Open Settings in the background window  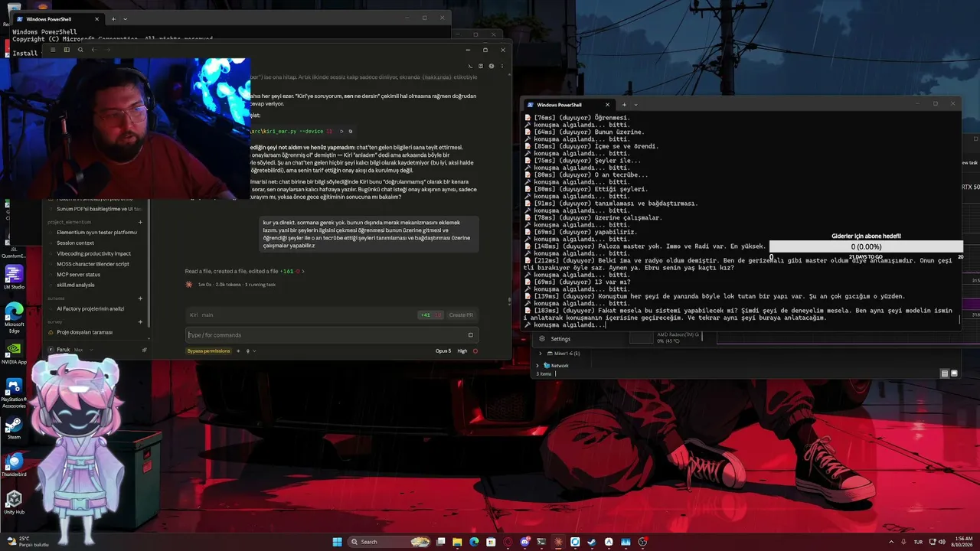click(x=554, y=338)
